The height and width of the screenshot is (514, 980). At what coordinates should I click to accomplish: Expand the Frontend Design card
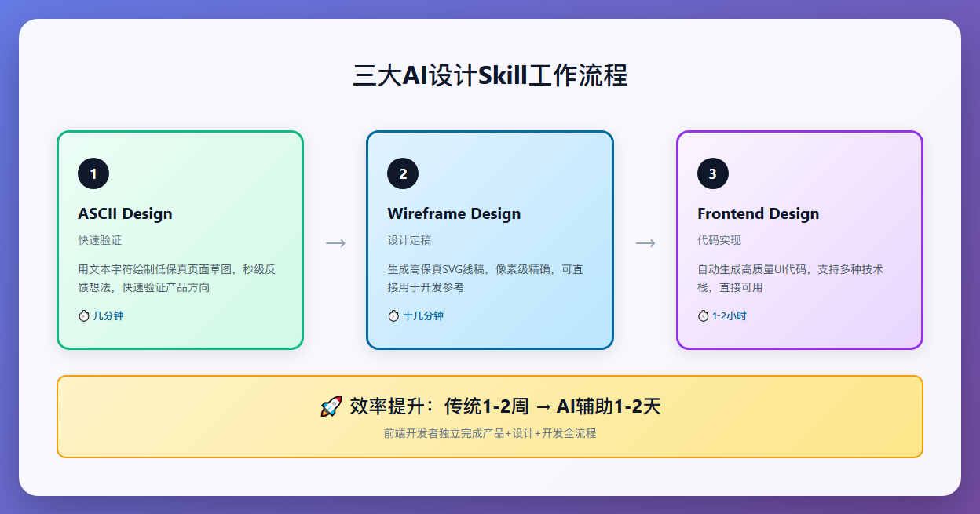(x=799, y=239)
